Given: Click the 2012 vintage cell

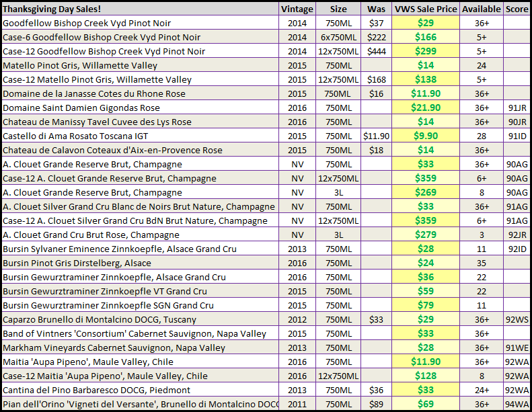Looking at the screenshot, I should coord(297,320).
